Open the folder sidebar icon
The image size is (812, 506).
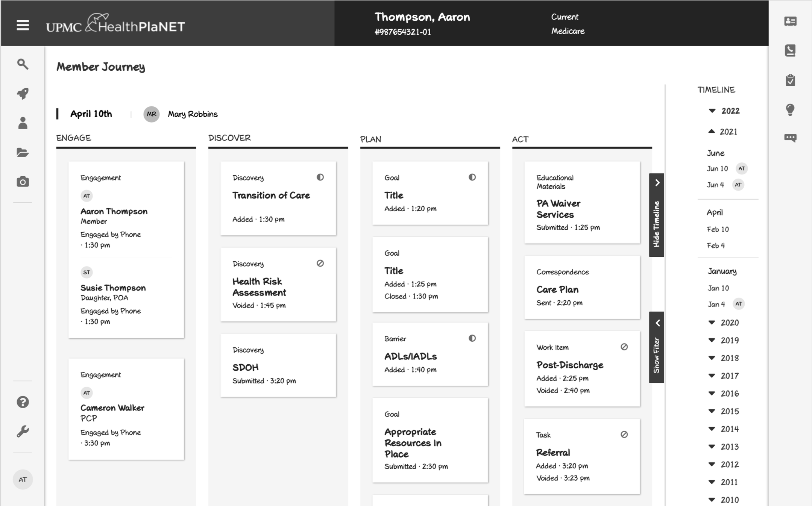click(x=23, y=152)
